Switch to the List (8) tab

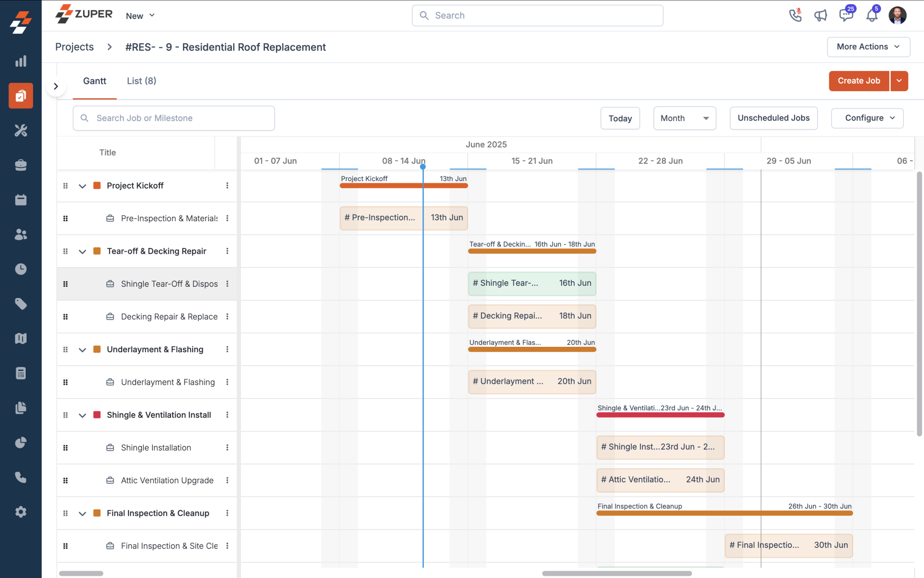point(141,81)
